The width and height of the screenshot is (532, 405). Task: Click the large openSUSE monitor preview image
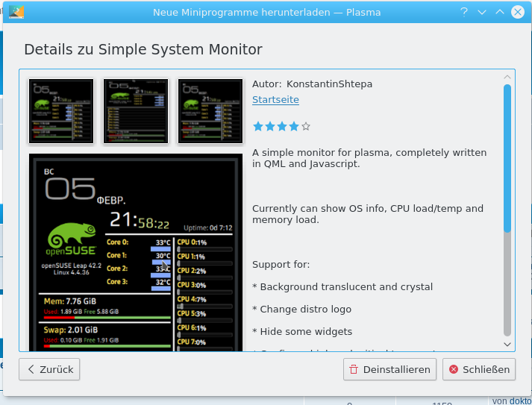pyautogui.click(x=136, y=252)
